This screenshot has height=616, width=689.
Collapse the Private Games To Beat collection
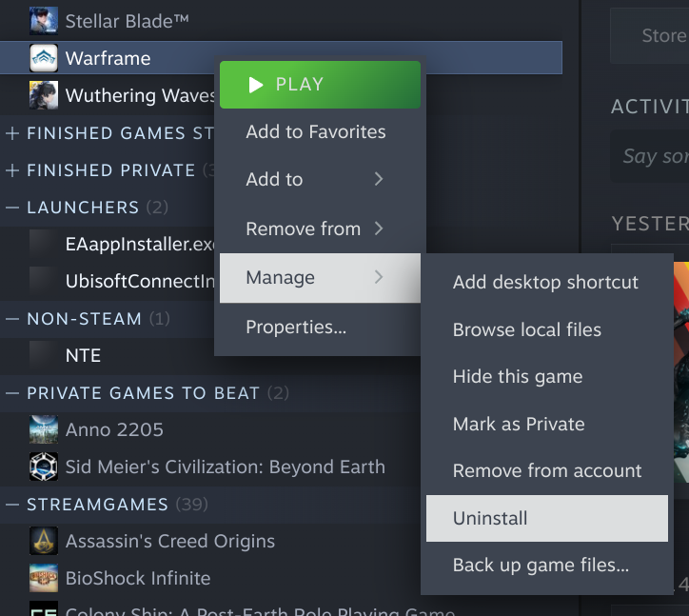click(x=12, y=393)
